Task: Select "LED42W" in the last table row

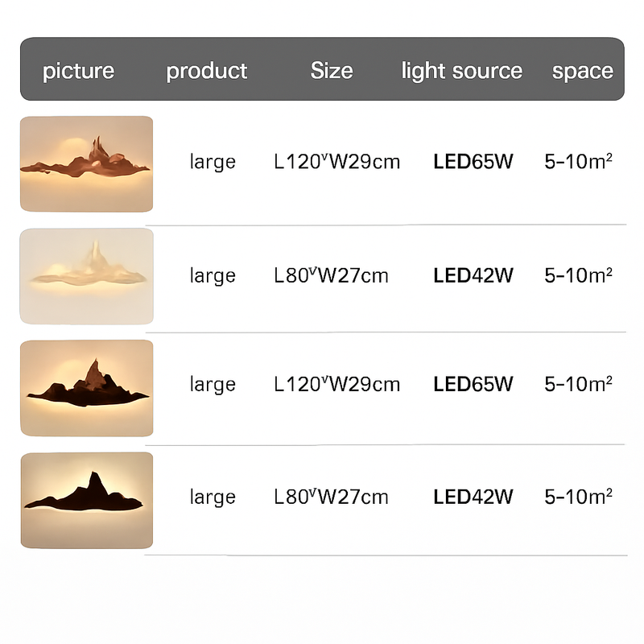Action: tap(473, 497)
